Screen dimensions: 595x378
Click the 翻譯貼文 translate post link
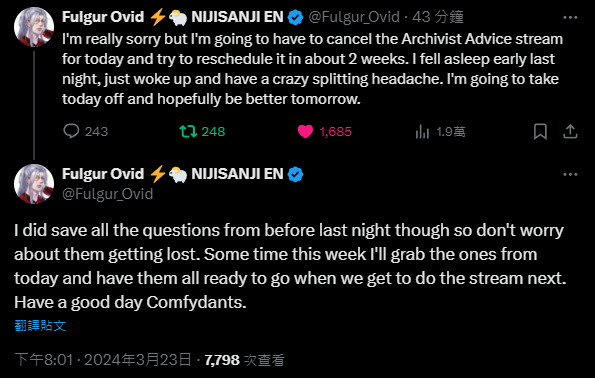[40, 326]
